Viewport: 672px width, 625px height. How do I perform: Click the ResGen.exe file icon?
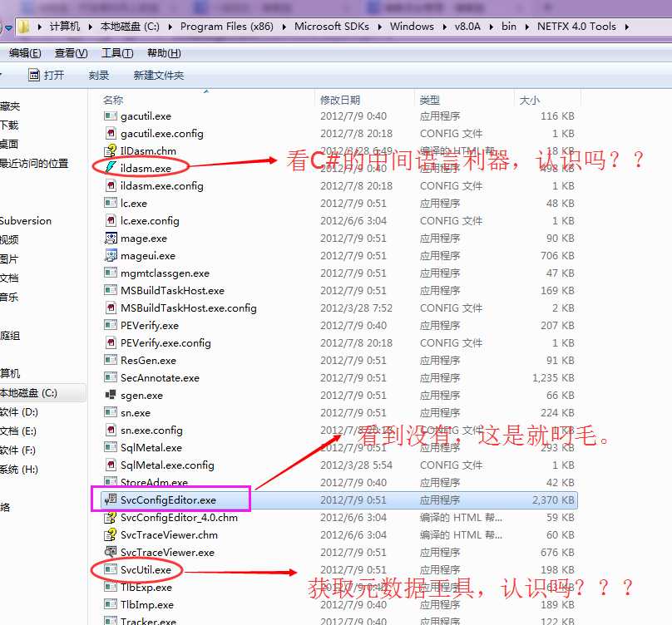point(111,360)
